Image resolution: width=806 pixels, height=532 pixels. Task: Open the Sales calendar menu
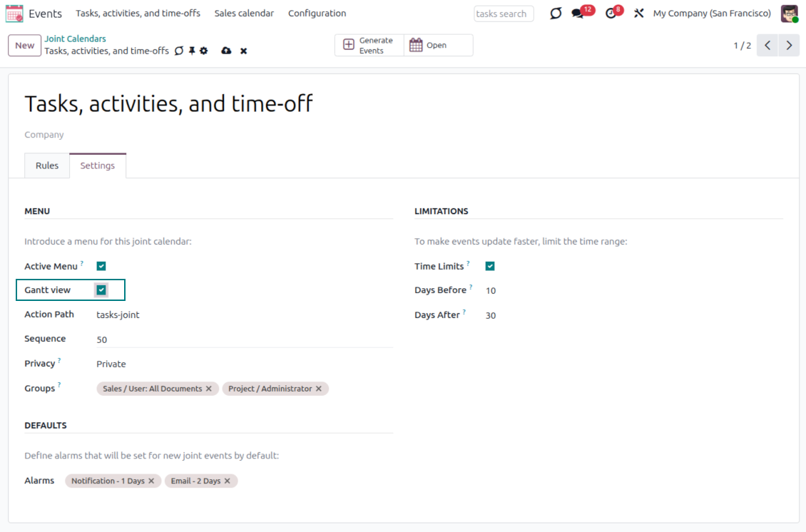coord(244,14)
